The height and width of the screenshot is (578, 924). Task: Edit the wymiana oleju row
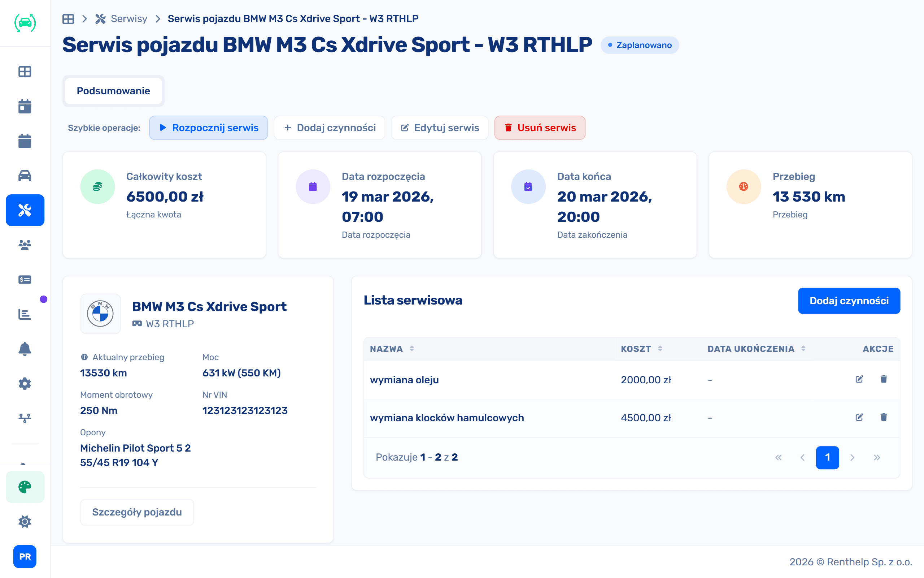pyautogui.click(x=859, y=379)
